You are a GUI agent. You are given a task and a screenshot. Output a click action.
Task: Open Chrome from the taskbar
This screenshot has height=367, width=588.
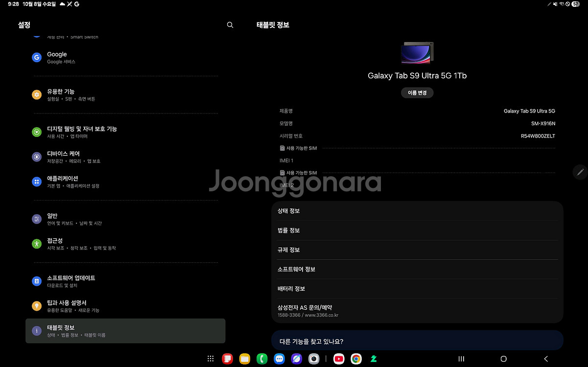point(356,359)
